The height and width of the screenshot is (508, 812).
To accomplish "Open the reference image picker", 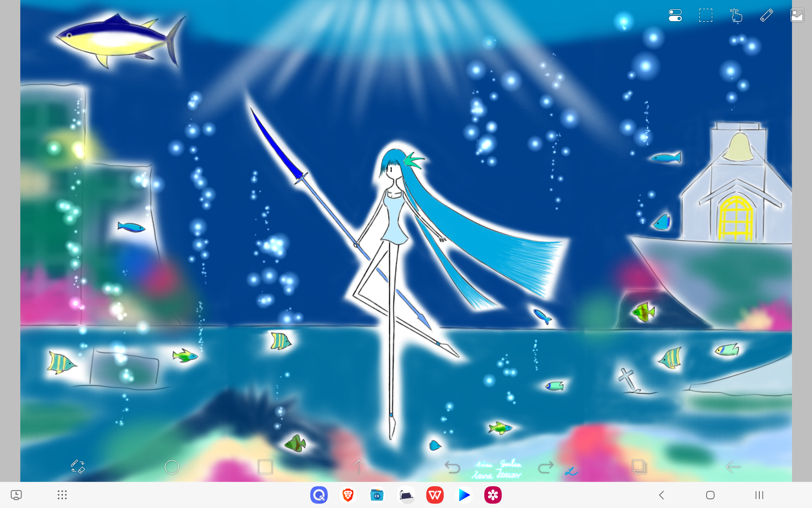I will coord(797,15).
